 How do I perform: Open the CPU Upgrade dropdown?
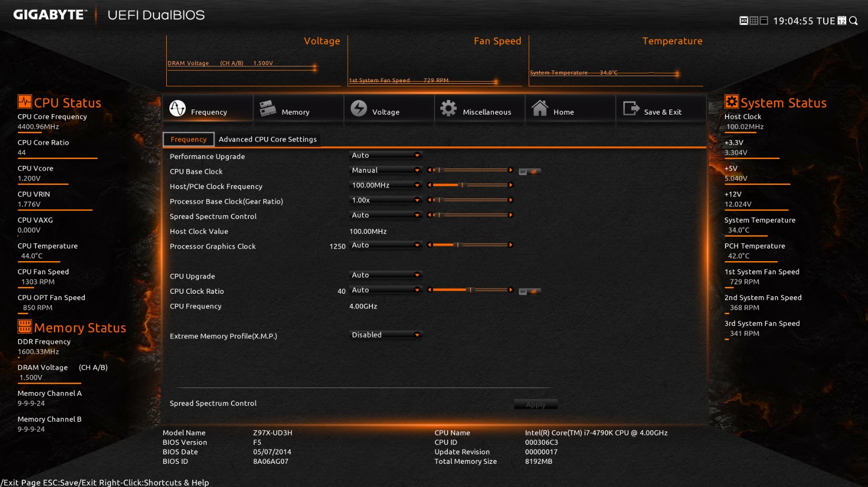[386, 275]
